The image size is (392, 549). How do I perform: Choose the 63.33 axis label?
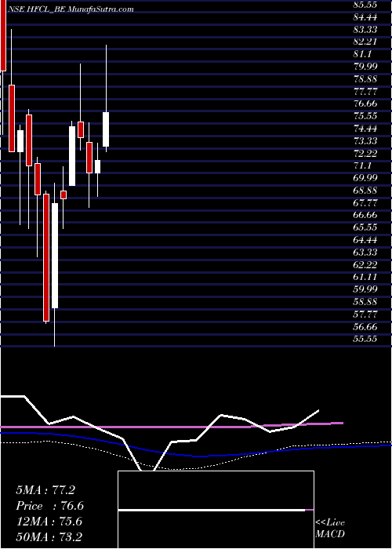[x=365, y=252]
